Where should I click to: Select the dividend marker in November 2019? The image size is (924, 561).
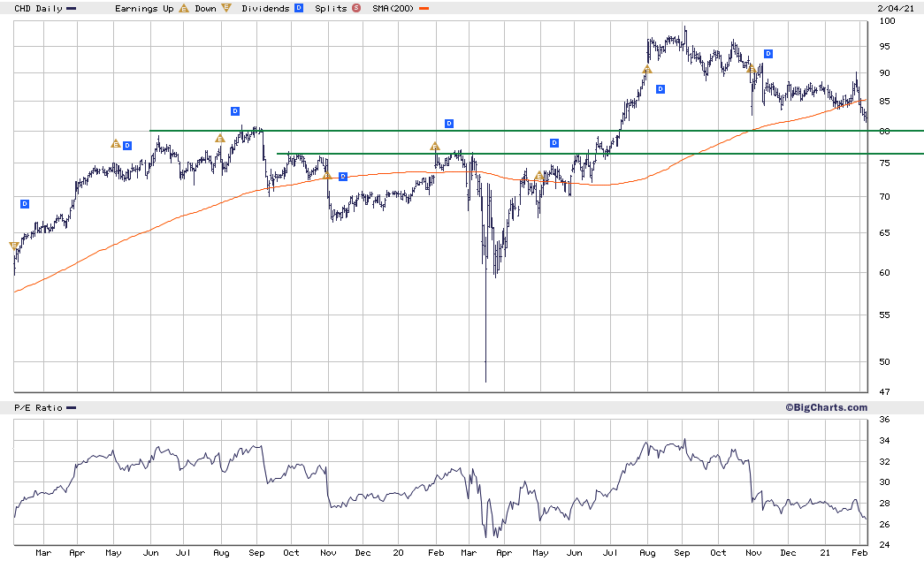pyautogui.click(x=343, y=177)
